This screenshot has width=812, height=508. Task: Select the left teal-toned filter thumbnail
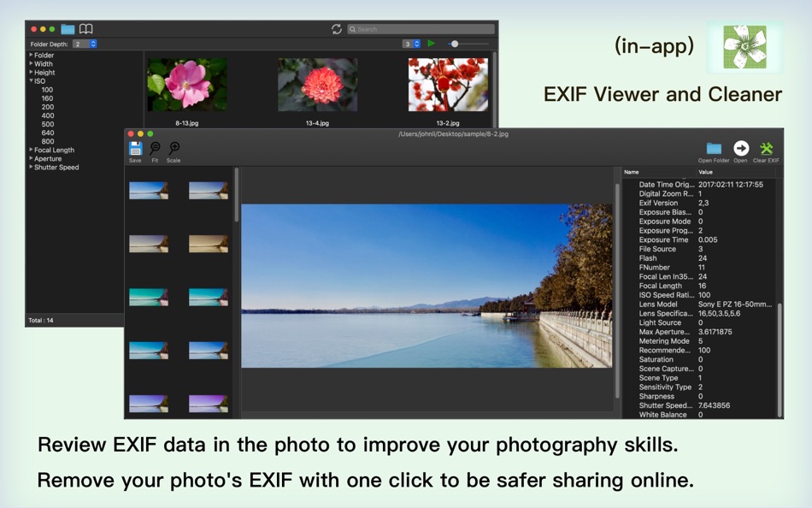pos(149,297)
